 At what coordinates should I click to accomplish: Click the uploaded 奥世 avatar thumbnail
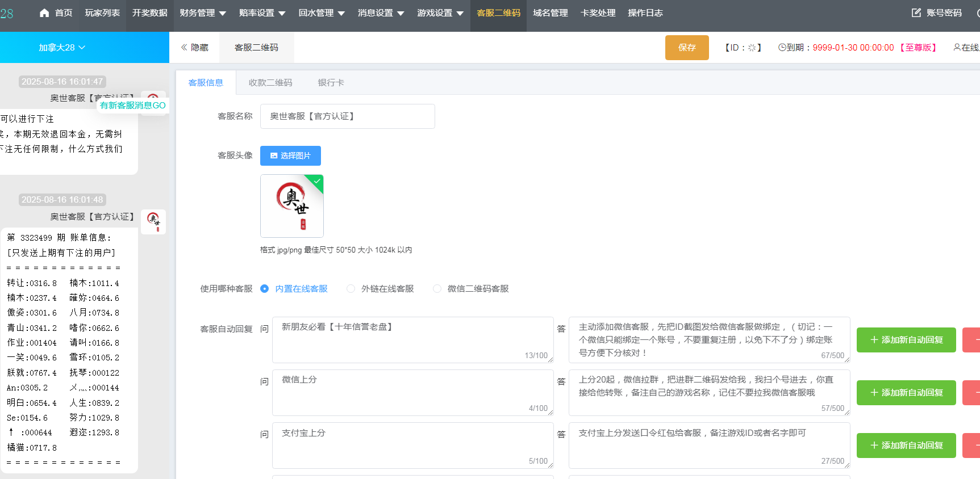[x=292, y=206]
